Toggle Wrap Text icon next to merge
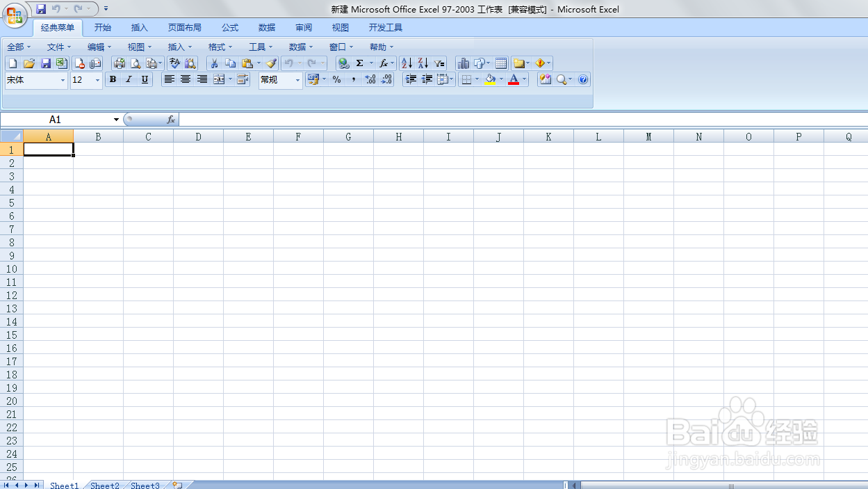 tap(243, 80)
